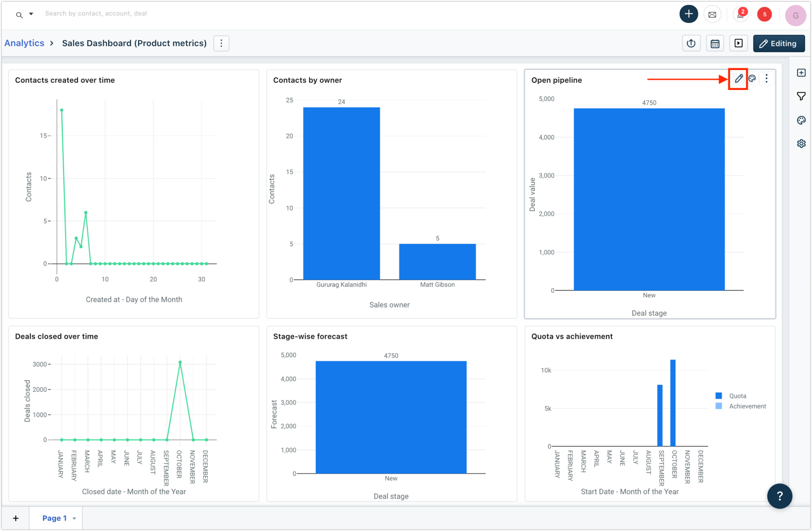The height and width of the screenshot is (531, 812).
Task: Open the settings gear in right sidebar
Action: (801, 143)
